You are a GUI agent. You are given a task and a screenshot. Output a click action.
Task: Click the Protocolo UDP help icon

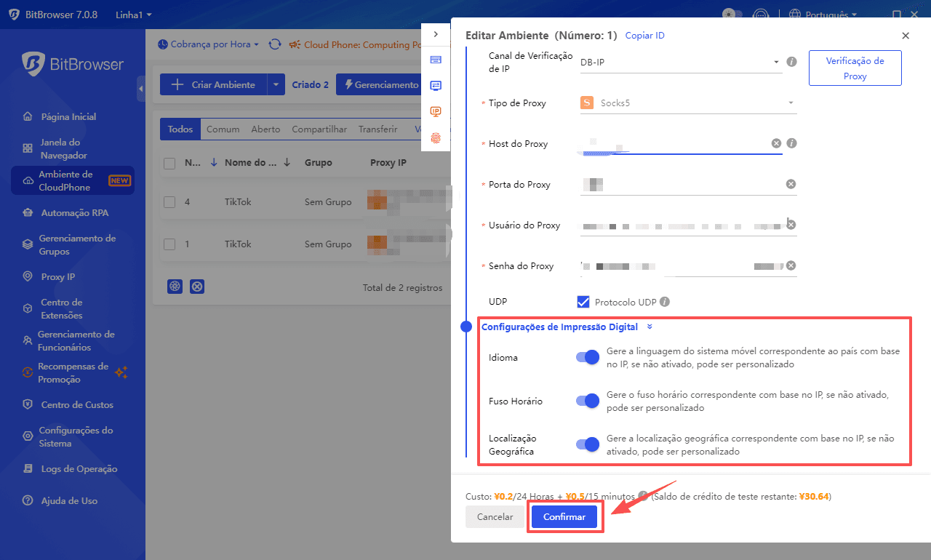point(664,302)
